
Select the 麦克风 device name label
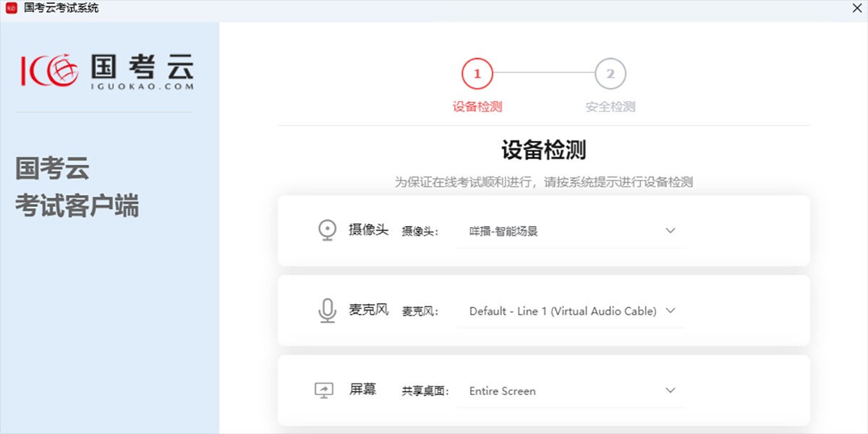click(420, 310)
